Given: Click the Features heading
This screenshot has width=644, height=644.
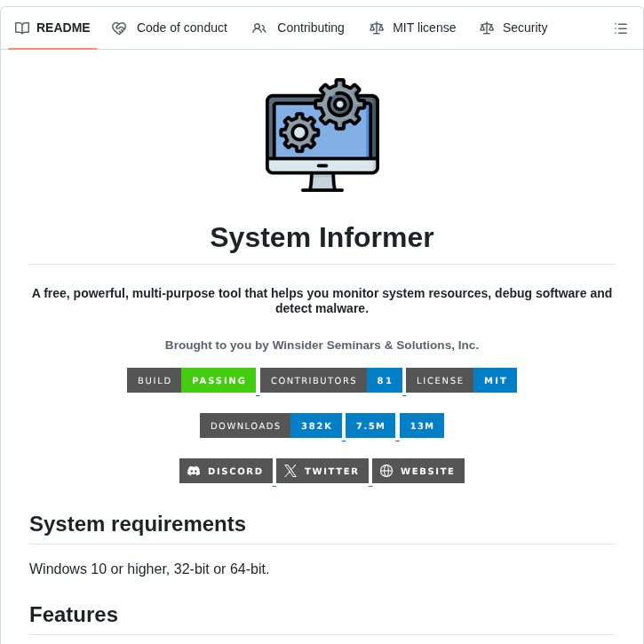Looking at the screenshot, I should point(74,615).
